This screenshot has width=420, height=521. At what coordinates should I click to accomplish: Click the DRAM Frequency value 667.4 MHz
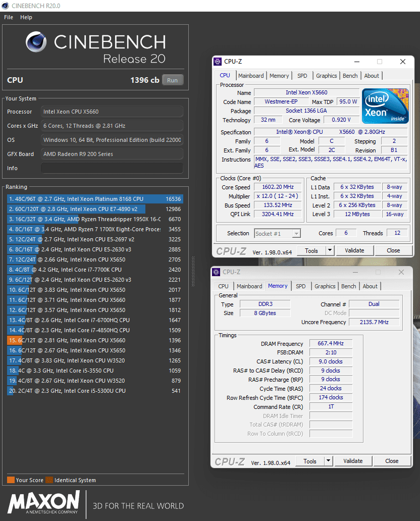pos(331,344)
